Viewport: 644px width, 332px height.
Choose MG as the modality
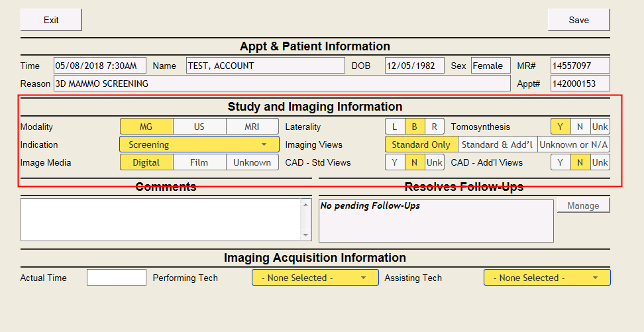(146, 127)
